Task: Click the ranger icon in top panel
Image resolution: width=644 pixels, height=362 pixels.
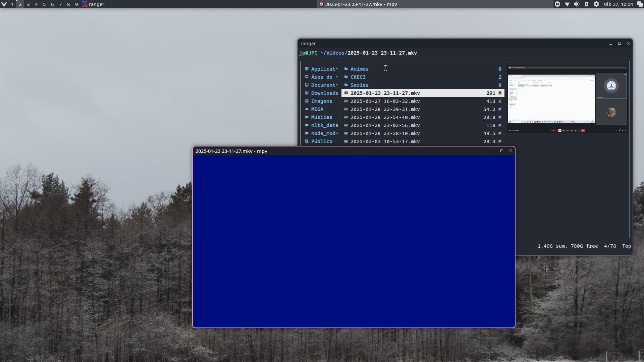Action: point(85,4)
